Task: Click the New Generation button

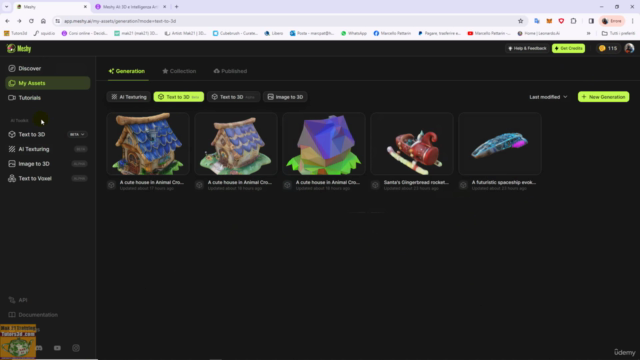Action: 603,97
